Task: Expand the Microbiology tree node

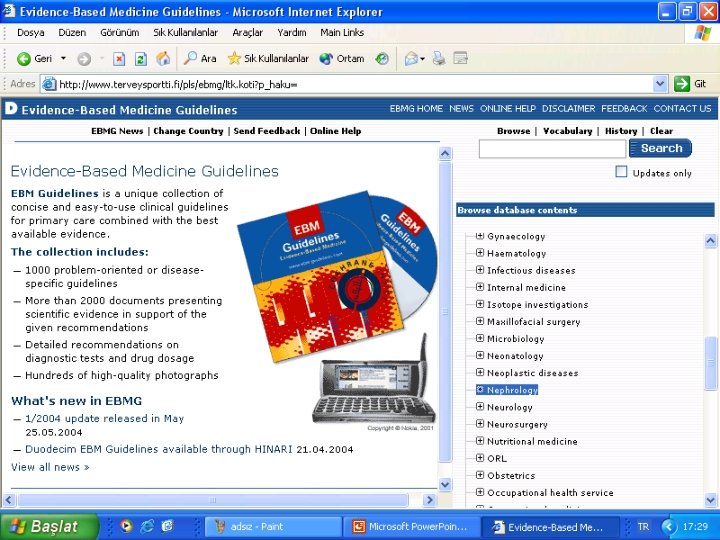Action: point(480,338)
